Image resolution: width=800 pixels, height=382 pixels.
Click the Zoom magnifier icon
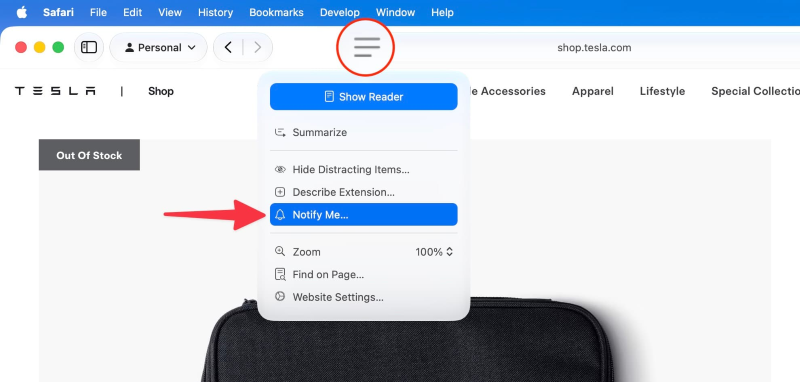click(280, 251)
